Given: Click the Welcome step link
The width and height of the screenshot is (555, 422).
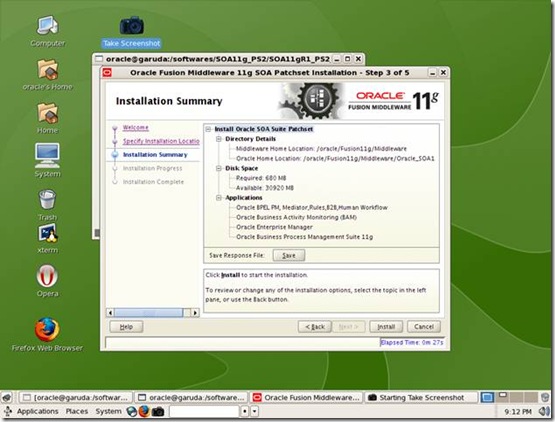Looking at the screenshot, I should point(136,127).
